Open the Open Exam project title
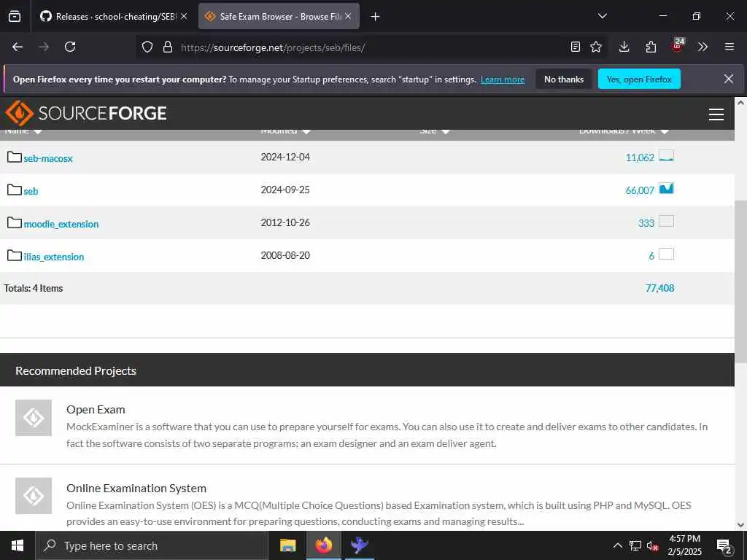Image resolution: width=747 pixels, height=560 pixels. point(96,410)
